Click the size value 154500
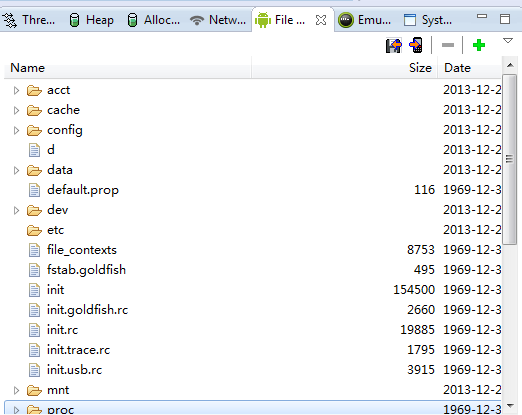Screen dimensions: 522x415 pyautogui.click(x=414, y=290)
